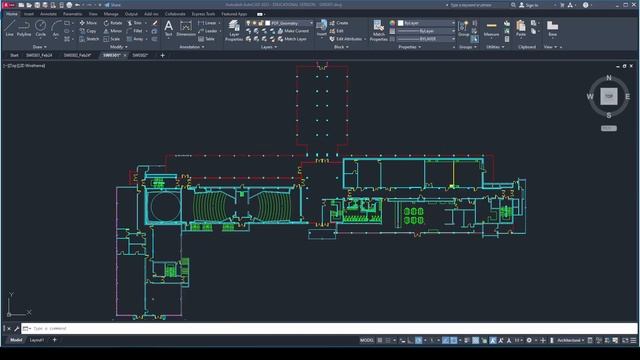Screen dimensions: 640x360
Task: Click the Share button
Action: [x=113, y=5]
